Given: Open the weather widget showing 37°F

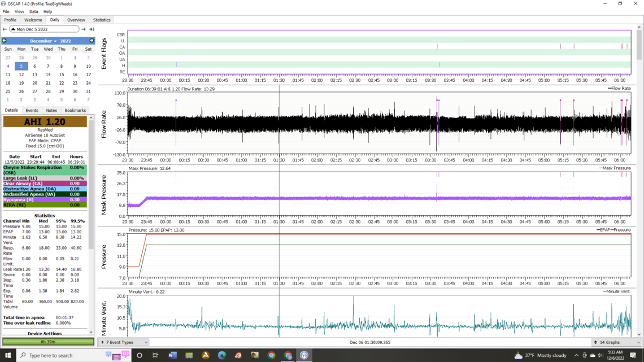Looking at the screenshot, I should pos(541,355).
